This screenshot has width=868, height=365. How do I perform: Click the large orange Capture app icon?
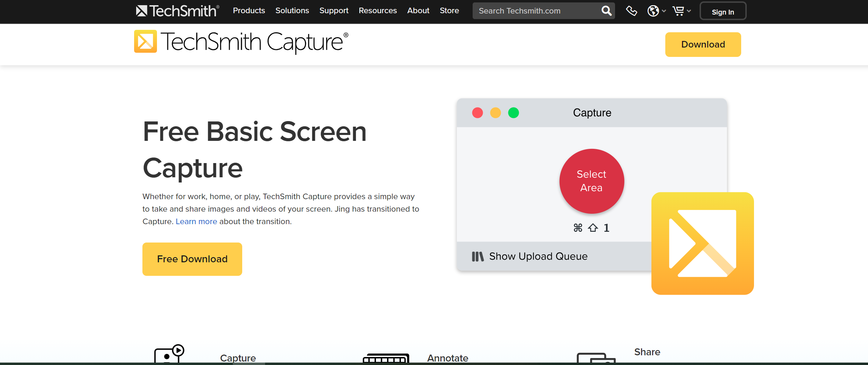tap(702, 244)
